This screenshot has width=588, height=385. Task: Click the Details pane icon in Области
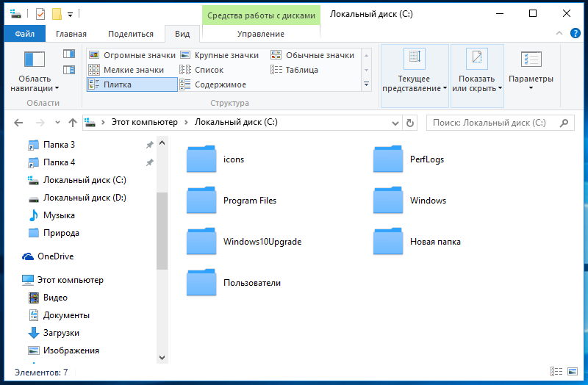click(69, 70)
